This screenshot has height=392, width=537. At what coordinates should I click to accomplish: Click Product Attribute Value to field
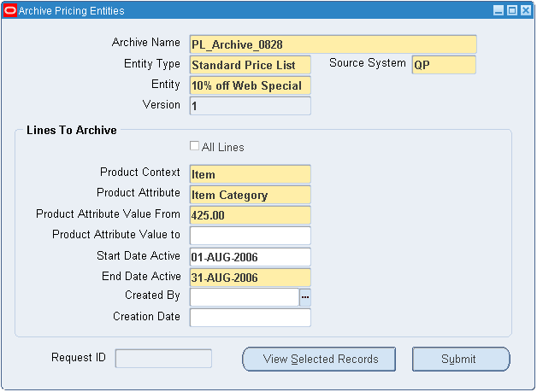250,236
